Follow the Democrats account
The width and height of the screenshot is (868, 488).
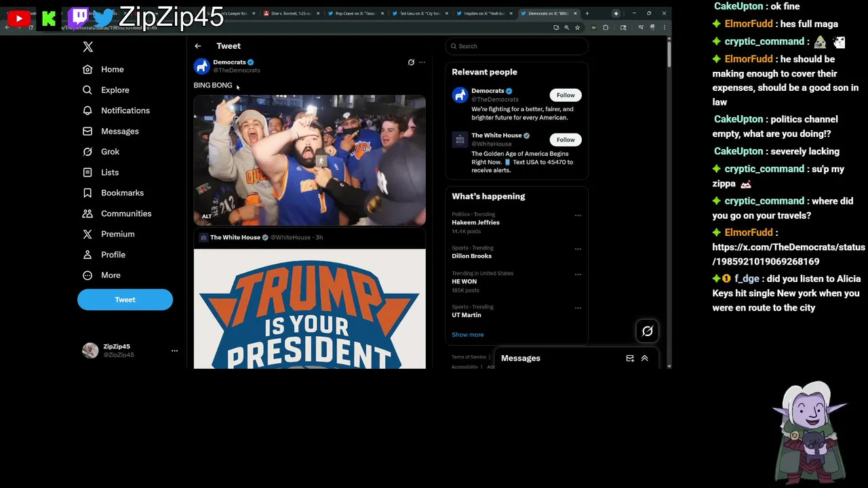(x=566, y=95)
